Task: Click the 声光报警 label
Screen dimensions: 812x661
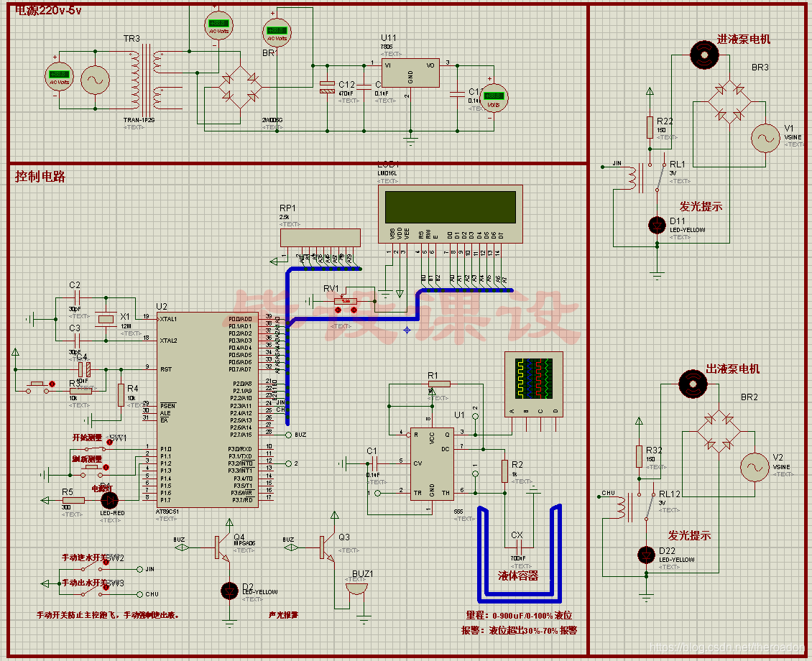Action: click(x=284, y=615)
